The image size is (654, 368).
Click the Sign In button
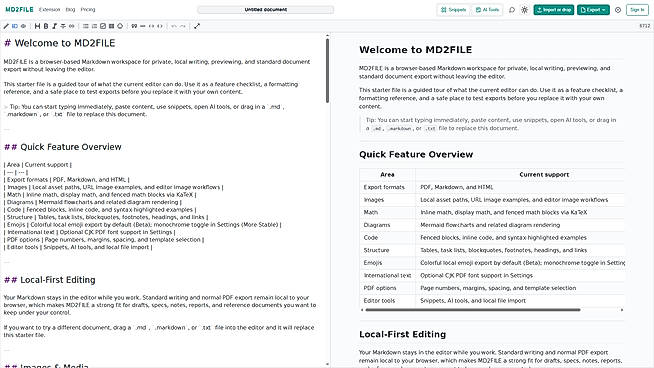pyautogui.click(x=637, y=10)
